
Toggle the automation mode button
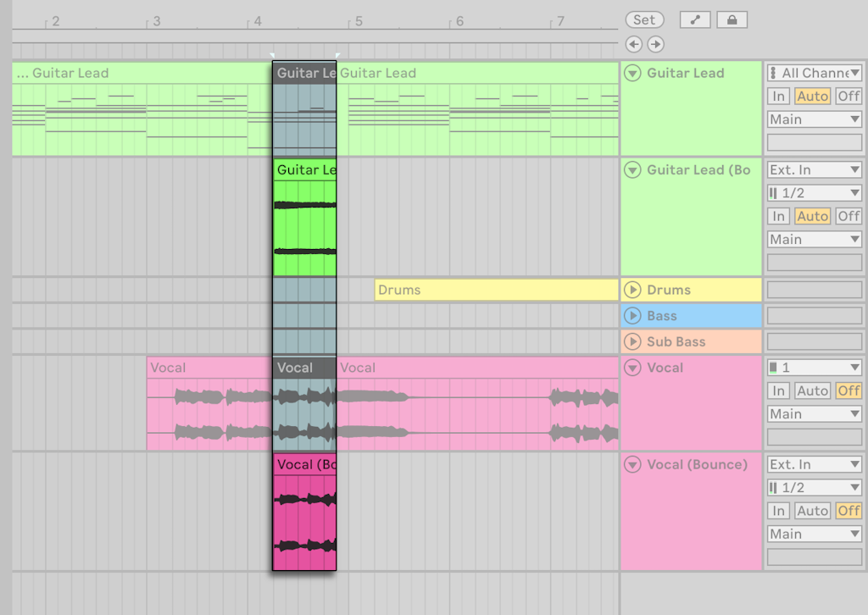pos(695,20)
